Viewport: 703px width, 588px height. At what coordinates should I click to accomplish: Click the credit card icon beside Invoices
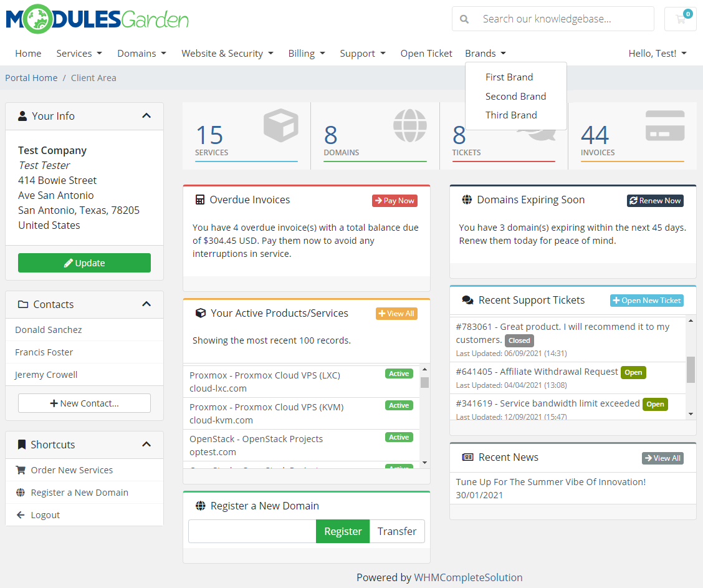point(664,125)
